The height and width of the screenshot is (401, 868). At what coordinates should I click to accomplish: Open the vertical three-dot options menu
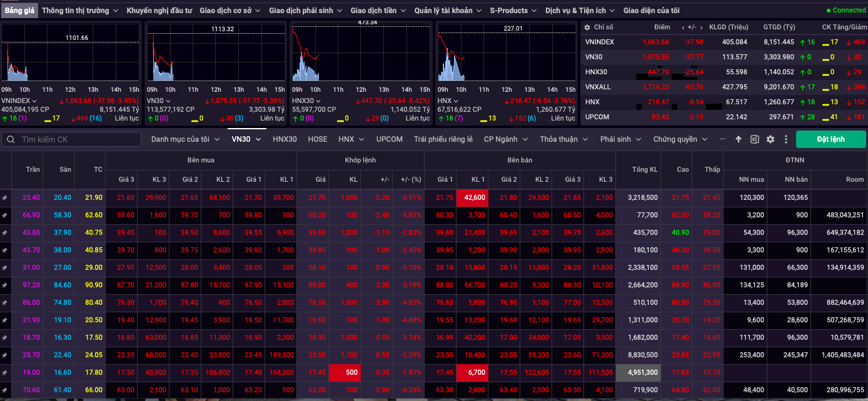coord(786,139)
